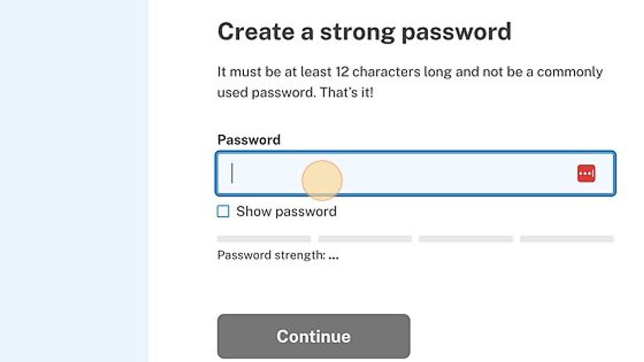Click the Password field label
Viewport: 644px width, 362px height.
[248, 139]
